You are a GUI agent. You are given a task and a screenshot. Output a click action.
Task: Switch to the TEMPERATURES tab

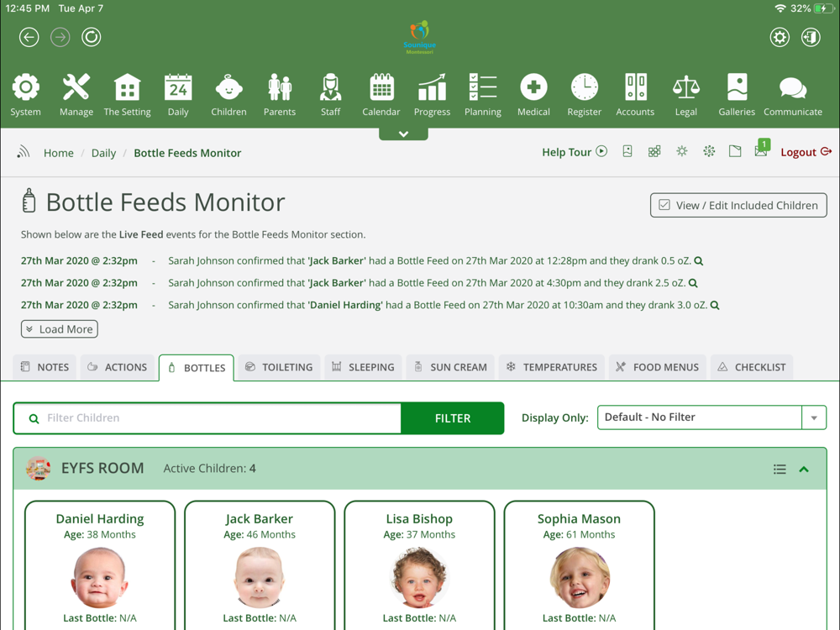pyautogui.click(x=552, y=367)
